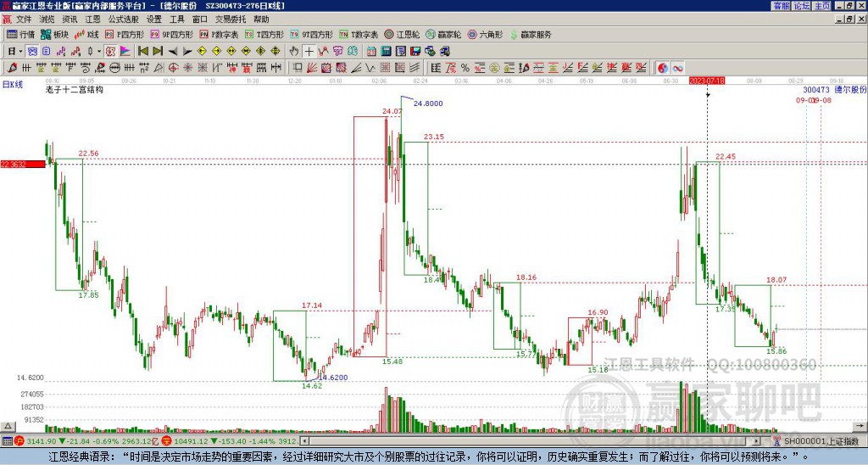Image resolution: width=868 pixels, height=465 pixels.
Task: Open the 浏览 menu
Action: 47,20
